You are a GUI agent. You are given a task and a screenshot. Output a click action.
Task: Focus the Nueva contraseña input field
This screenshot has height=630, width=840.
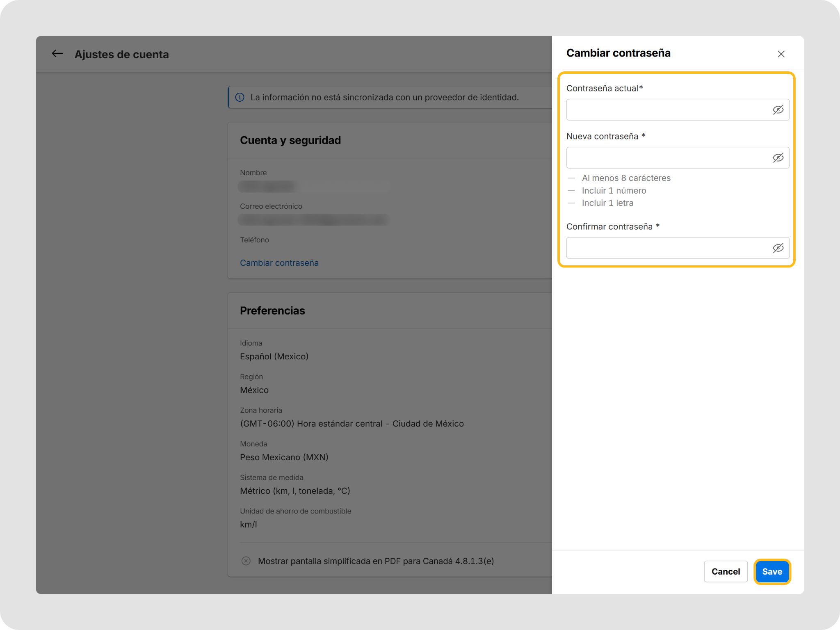tap(678, 157)
